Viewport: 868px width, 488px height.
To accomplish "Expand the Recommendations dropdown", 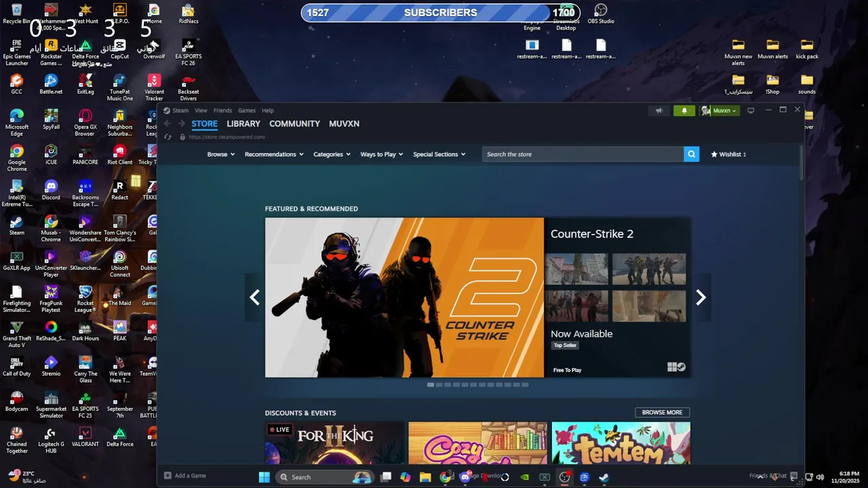I will pos(274,154).
